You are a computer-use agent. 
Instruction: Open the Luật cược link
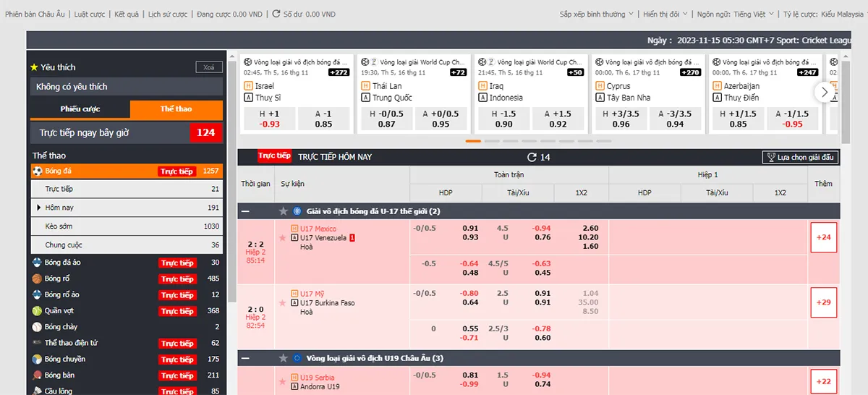90,14
